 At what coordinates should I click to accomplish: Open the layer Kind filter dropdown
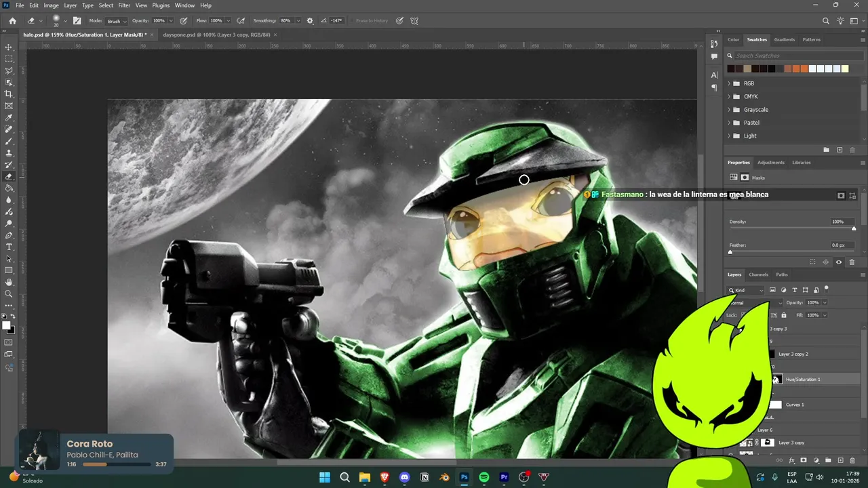tap(746, 290)
